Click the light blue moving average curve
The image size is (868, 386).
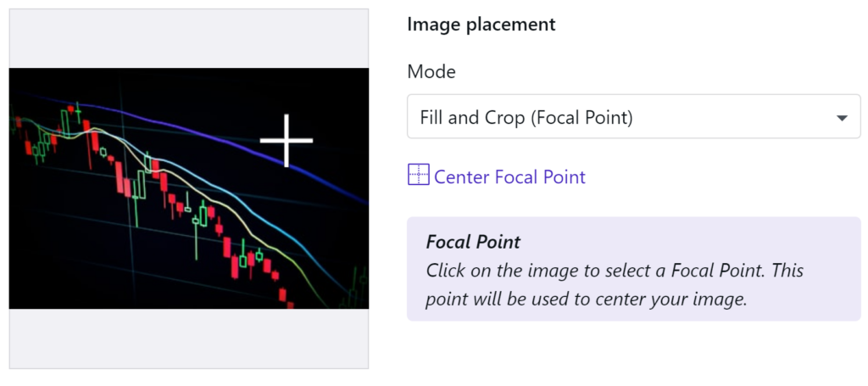point(265,221)
